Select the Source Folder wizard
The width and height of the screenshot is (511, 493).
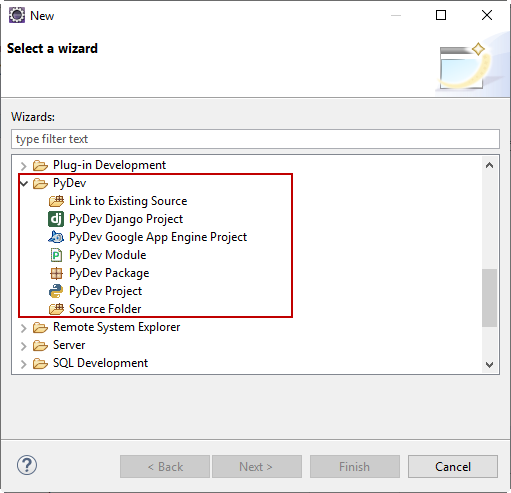point(105,309)
